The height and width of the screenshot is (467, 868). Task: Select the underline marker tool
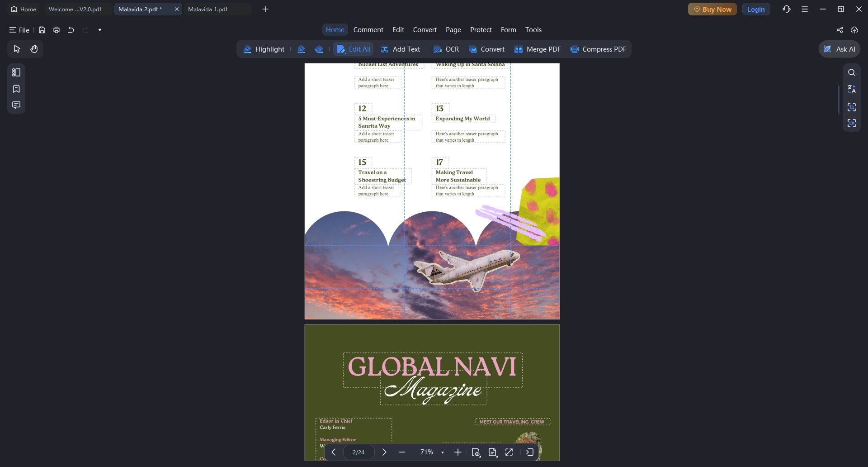click(301, 49)
